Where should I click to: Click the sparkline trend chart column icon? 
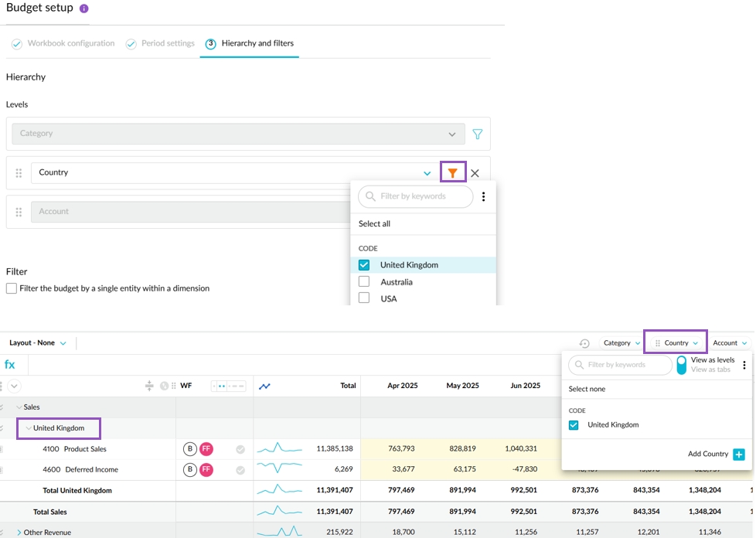tap(264, 386)
